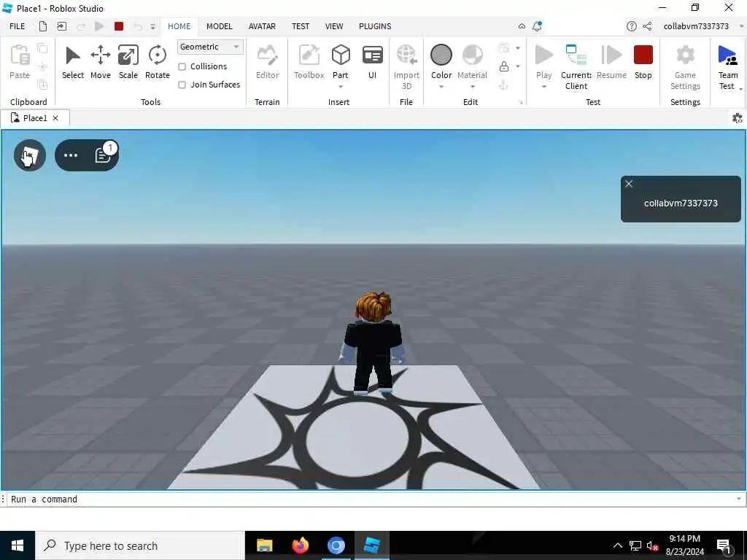
Task: Open Game Settings
Action: coord(685,66)
